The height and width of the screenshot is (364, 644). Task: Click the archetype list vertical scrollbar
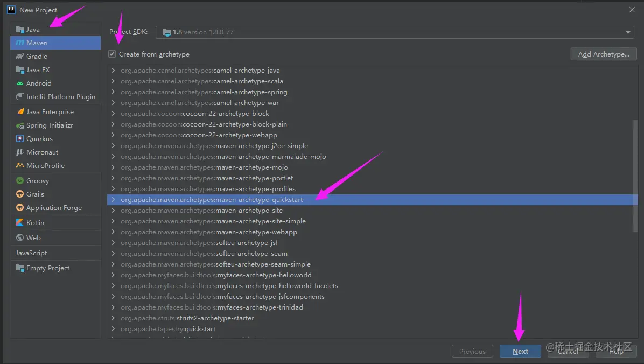635,174
